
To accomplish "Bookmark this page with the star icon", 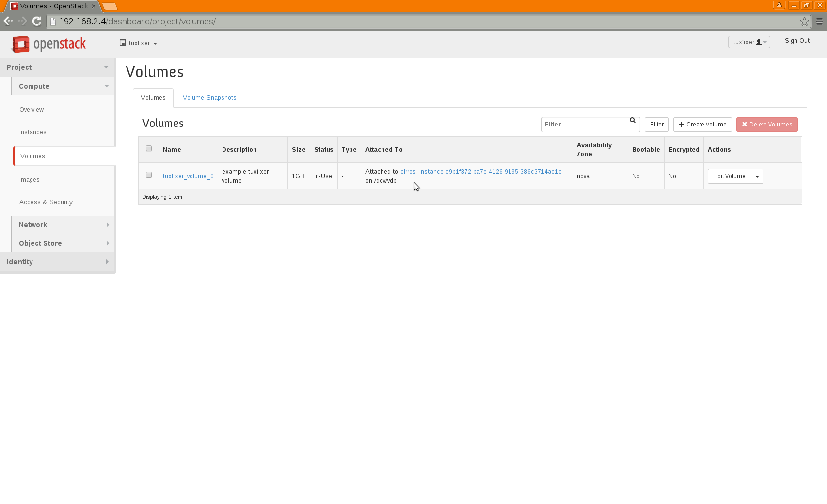I will (x=804, y=21).
